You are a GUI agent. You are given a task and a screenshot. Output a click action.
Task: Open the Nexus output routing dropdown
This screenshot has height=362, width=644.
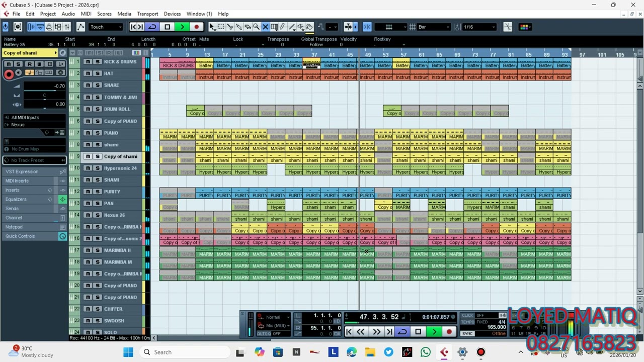pos(35,125)
